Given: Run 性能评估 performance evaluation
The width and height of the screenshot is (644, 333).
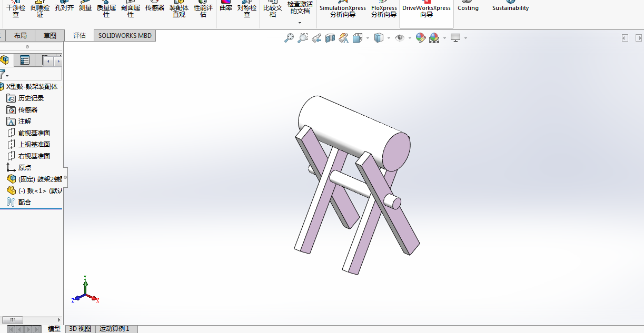Looking at the screenshot, I should (x=203, y=9).
